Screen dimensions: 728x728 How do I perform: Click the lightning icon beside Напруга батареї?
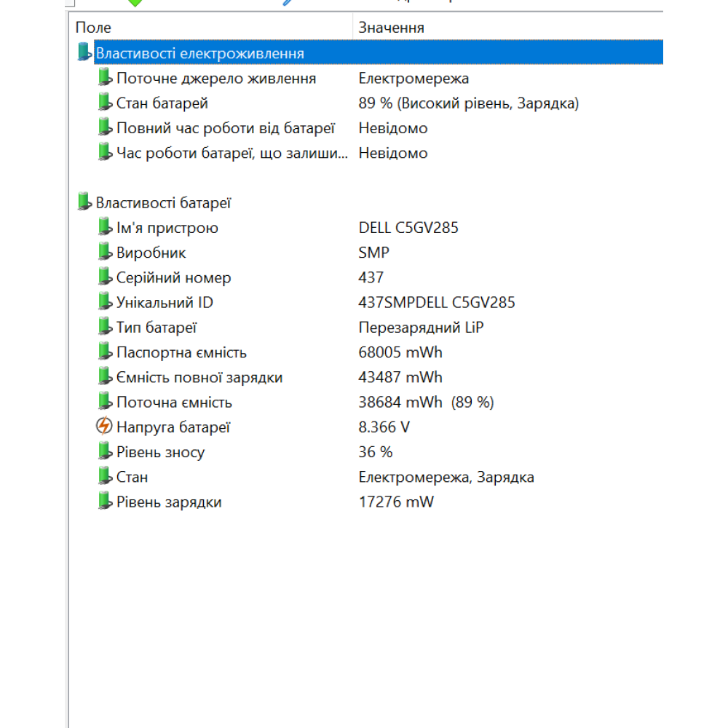(x=104, y=427)
